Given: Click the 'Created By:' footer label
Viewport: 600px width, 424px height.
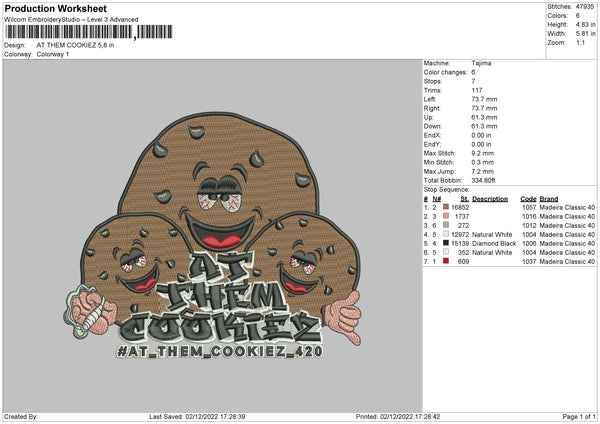Looking at the screenshot, I should (x=21, y=417).
